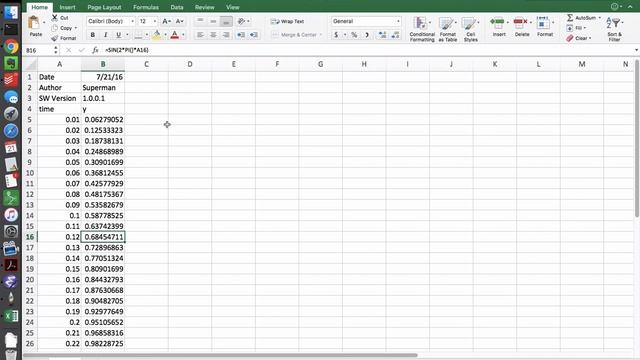
Task: Click the Merge & Center button
Action: click(296, 35)
